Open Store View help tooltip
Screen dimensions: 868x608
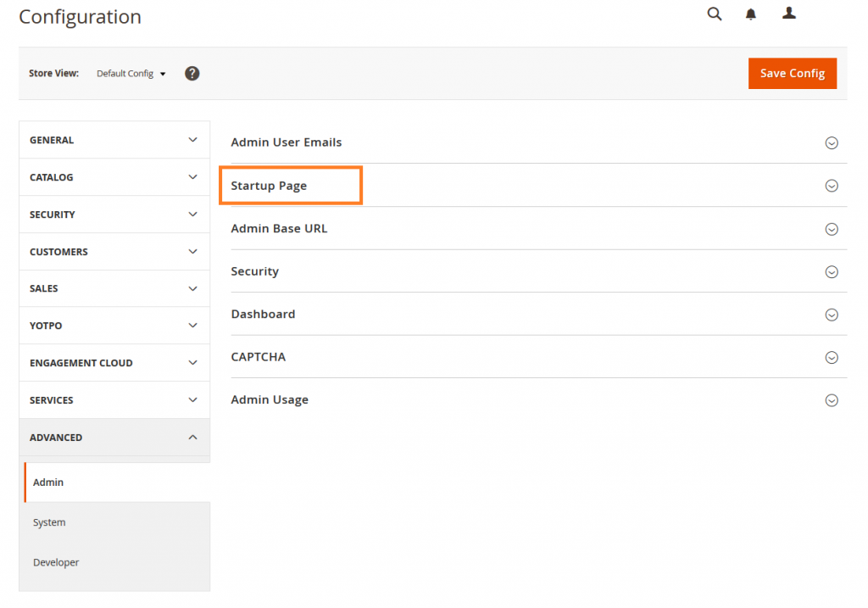(192, 73)
